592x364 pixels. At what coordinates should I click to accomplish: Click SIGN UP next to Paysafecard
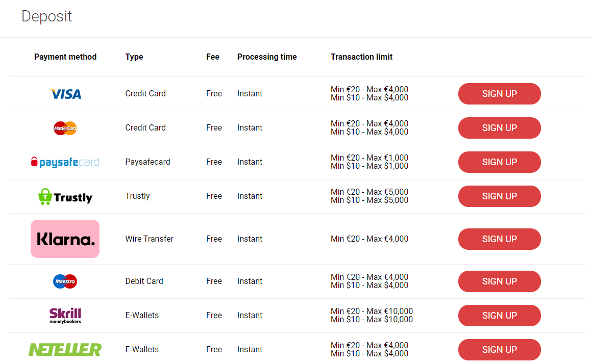coord(499,162)
